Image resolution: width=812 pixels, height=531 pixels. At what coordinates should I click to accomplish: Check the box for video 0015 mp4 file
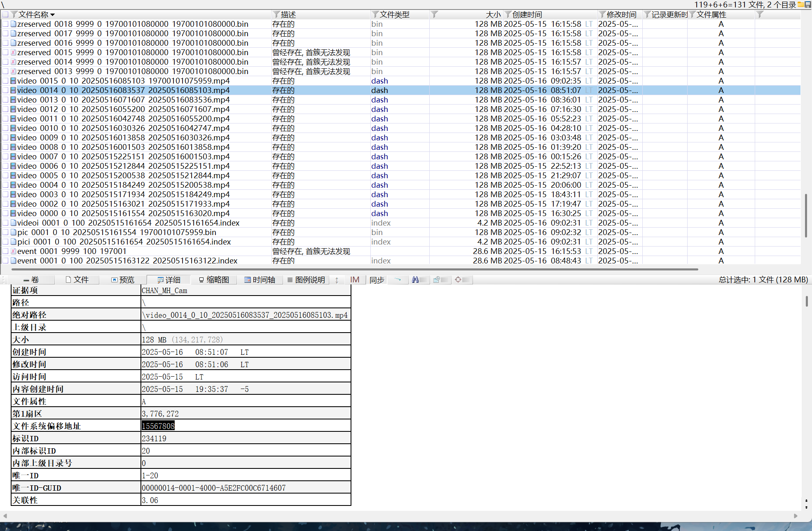(5, 81)
